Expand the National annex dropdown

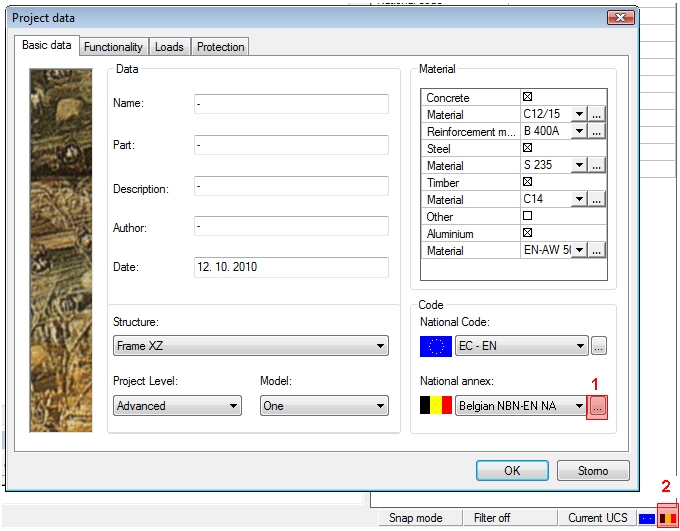pos(519,406)
